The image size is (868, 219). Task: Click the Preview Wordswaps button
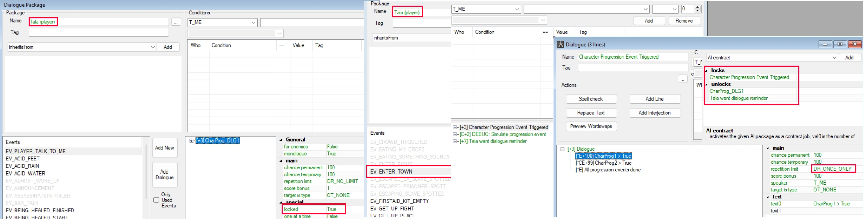591,127
